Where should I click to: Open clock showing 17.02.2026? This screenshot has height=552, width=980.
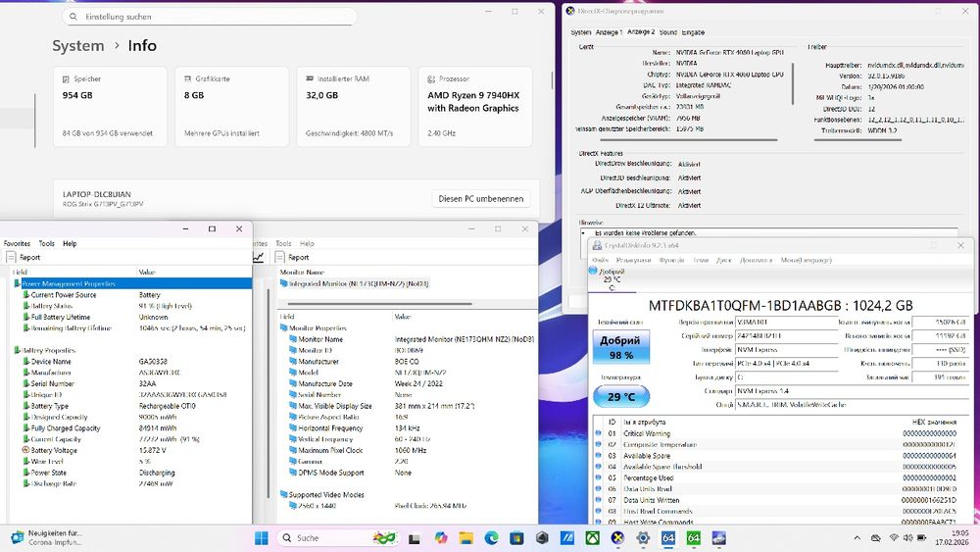(x=952, y=537)
